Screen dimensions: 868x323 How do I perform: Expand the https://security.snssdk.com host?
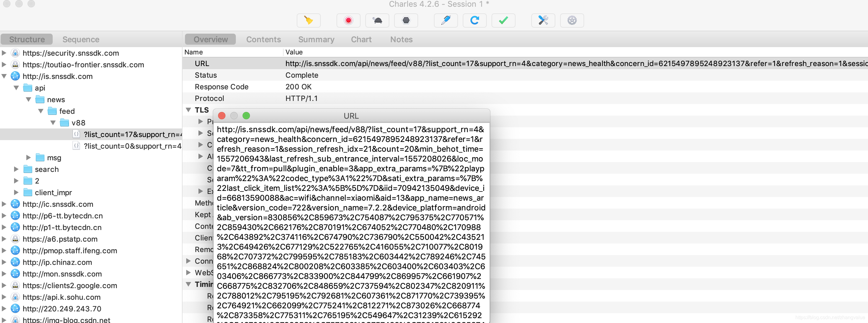(x=4, y=53)
